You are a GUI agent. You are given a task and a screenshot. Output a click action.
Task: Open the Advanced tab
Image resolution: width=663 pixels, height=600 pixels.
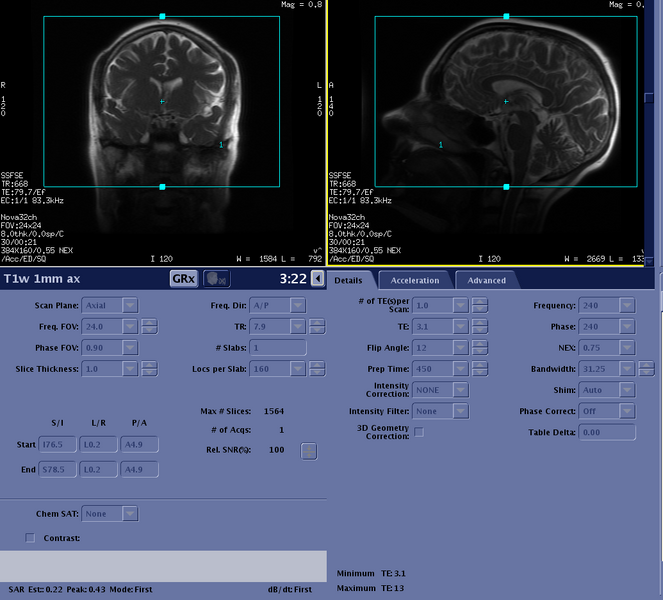(x=486, y=280)
